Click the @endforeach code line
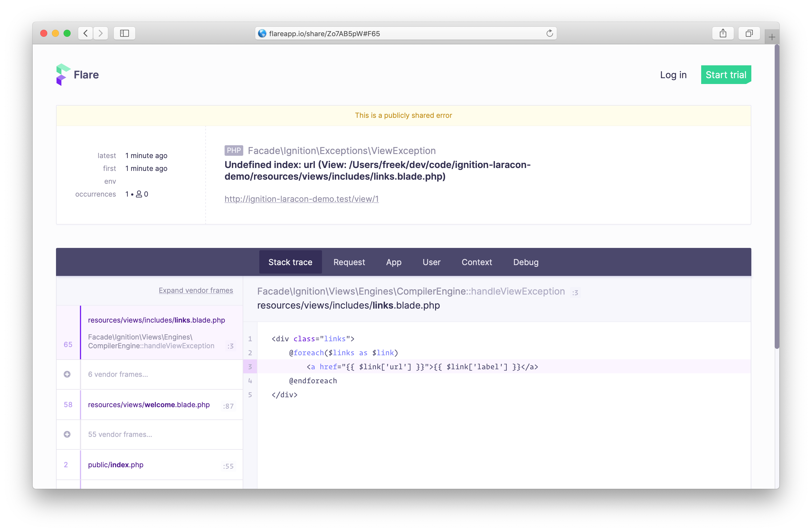This screenshot has width=812, height=532. (x=313, y=381)
